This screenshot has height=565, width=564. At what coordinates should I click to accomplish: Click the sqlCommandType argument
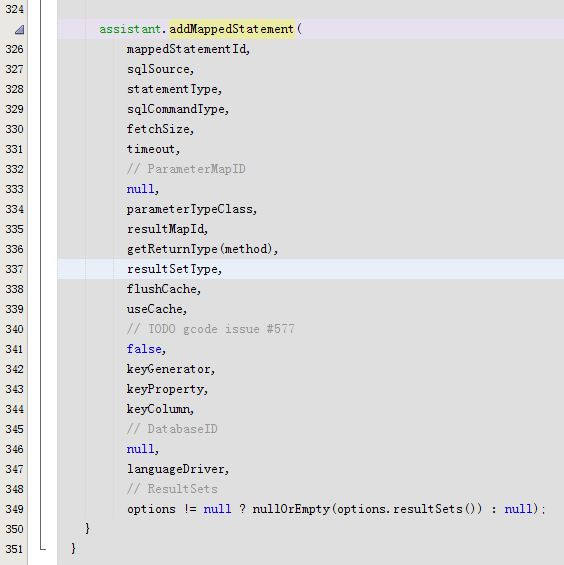(x=176, y=109)
